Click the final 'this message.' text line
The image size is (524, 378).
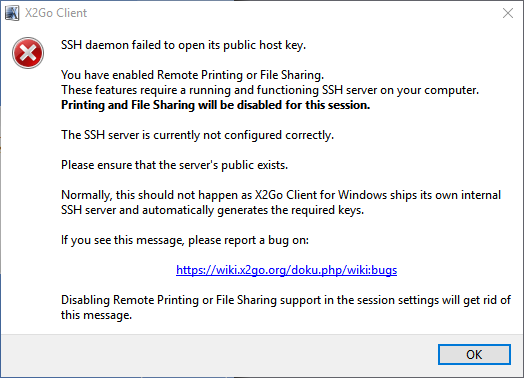click(x=97, y=315)
